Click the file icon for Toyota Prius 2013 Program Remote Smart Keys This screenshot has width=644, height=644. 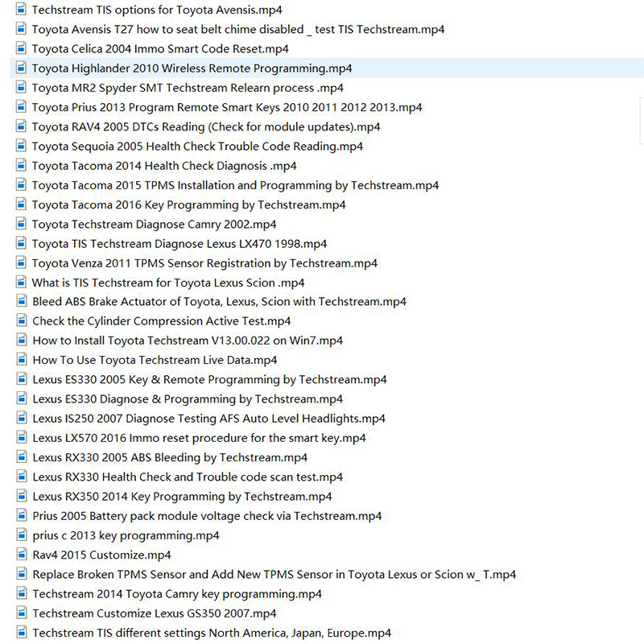tap(21, 107)
